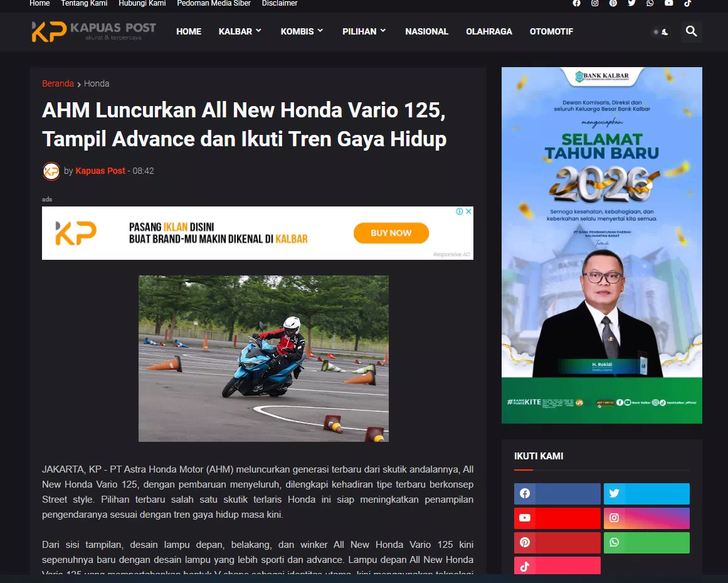Click Beranda breadcrumb link

[58, 83]
